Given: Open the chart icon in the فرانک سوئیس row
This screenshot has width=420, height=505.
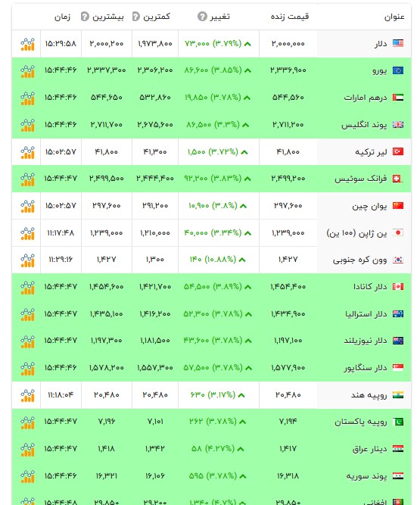Looking at the screenshot, I should (x=27, y=179).
